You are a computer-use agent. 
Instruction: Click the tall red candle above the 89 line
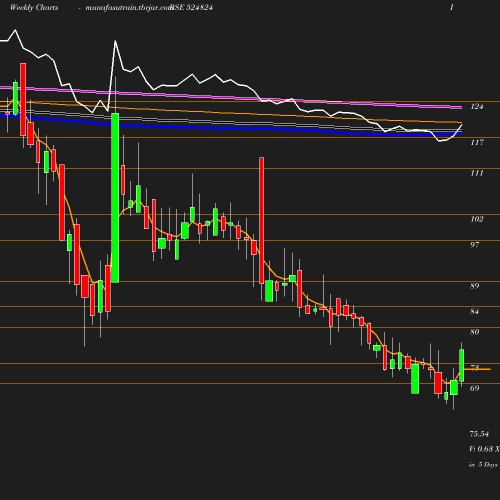[262, 221]
